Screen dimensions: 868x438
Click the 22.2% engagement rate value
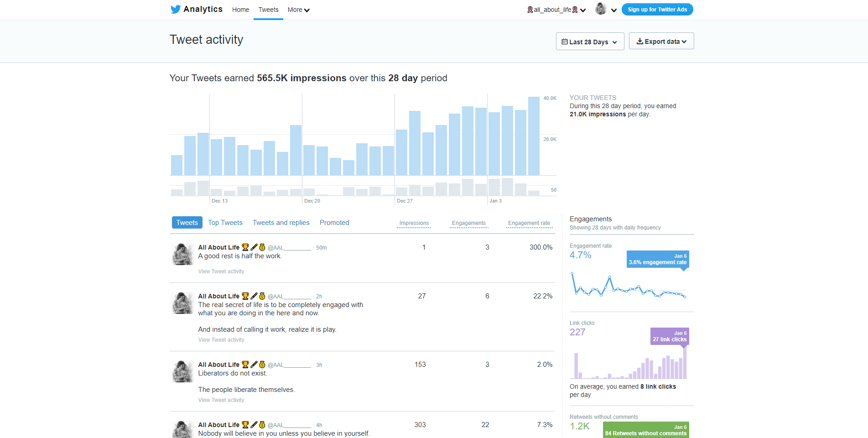coord(543,296)
